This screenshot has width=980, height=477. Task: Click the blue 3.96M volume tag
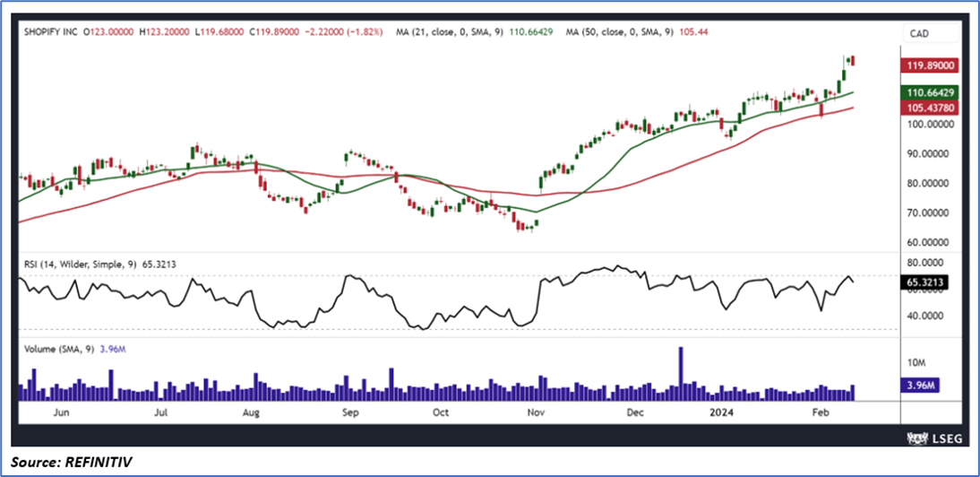point(920,386)
